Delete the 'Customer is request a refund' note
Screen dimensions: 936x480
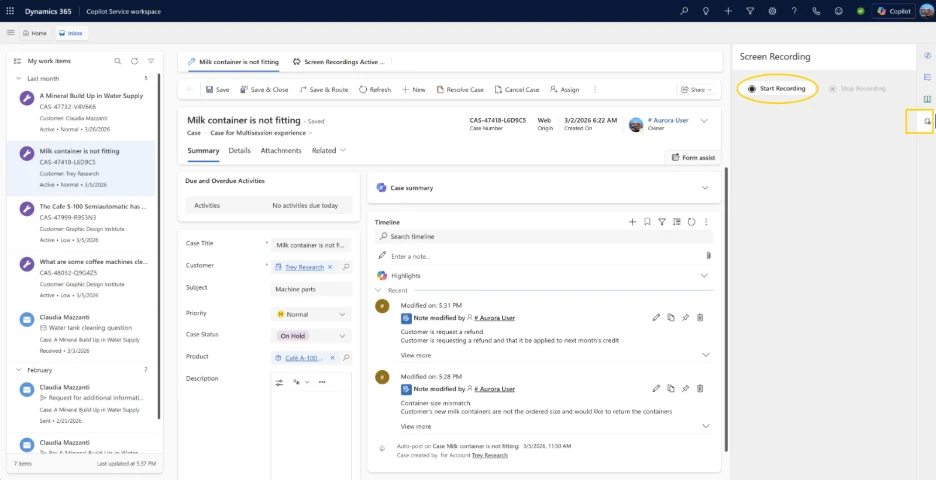coord(700,317)
